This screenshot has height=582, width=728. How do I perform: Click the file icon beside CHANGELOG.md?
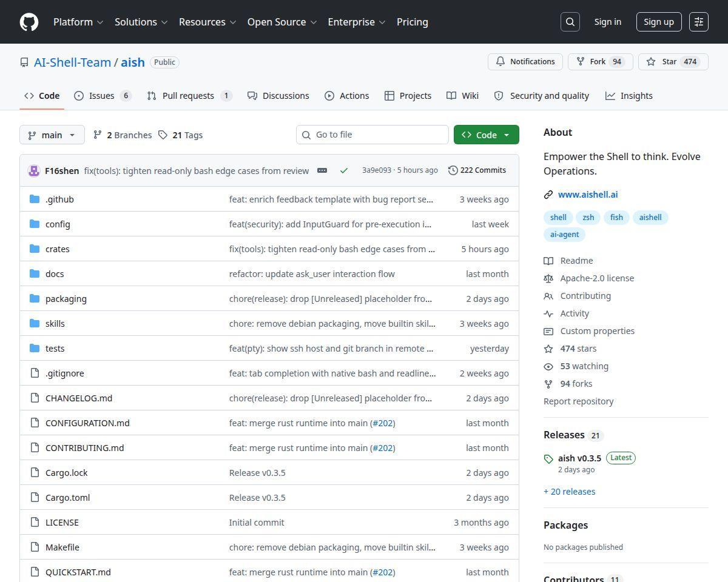tap(35, 398)
